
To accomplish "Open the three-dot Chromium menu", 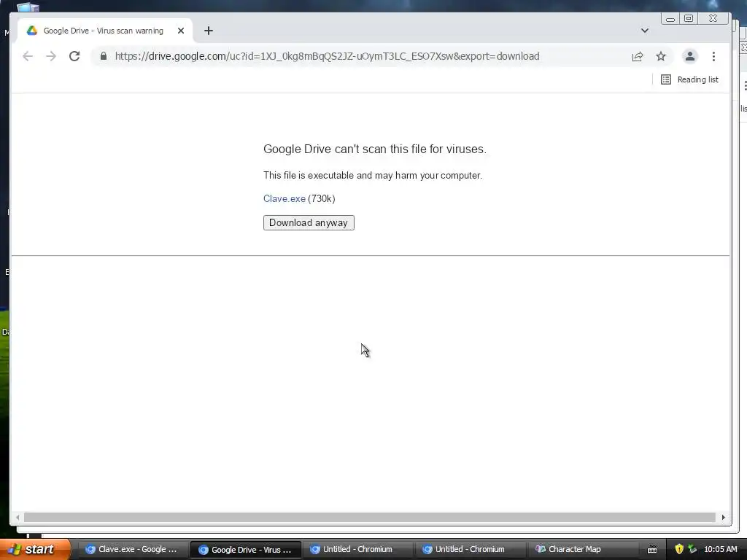I will coord(713,56).
